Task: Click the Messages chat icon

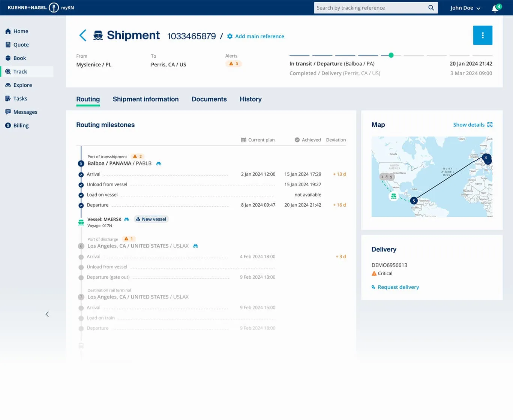Action: coord(8,112)
